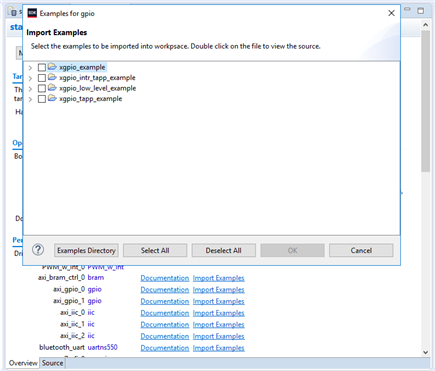Open Import Examples link for axi_gpio_1
The image size is (435, 371).
click(x=219, y=301)
